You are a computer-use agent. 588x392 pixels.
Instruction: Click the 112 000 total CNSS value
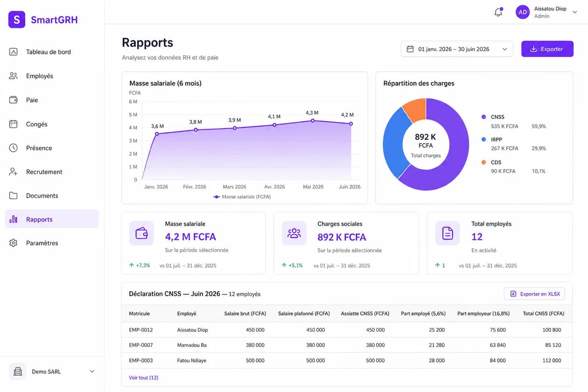pos(552,360)
